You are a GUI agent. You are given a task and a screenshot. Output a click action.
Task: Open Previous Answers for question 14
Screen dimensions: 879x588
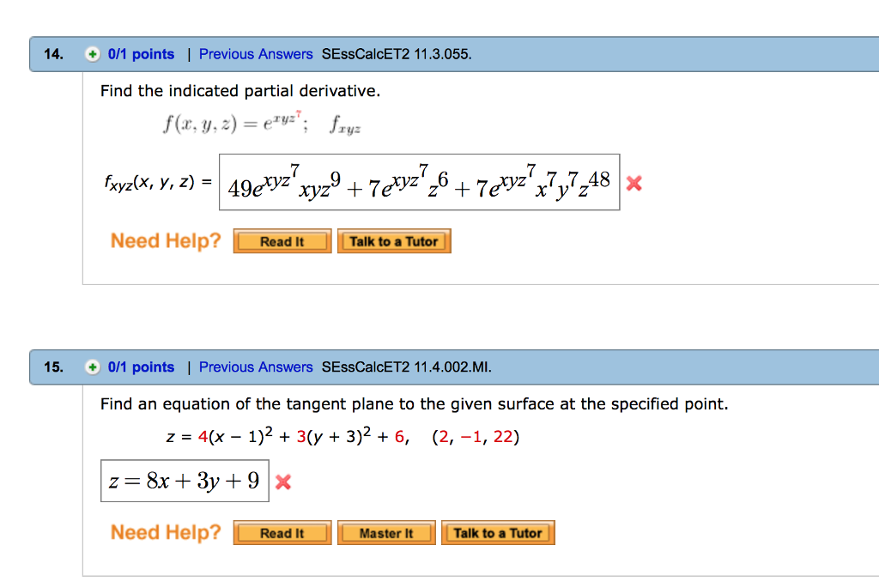coord(255,54)
